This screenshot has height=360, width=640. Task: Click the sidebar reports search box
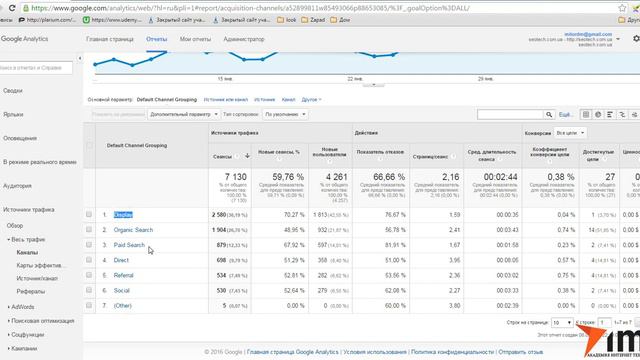pyautogui.click(x=36, y=68)
